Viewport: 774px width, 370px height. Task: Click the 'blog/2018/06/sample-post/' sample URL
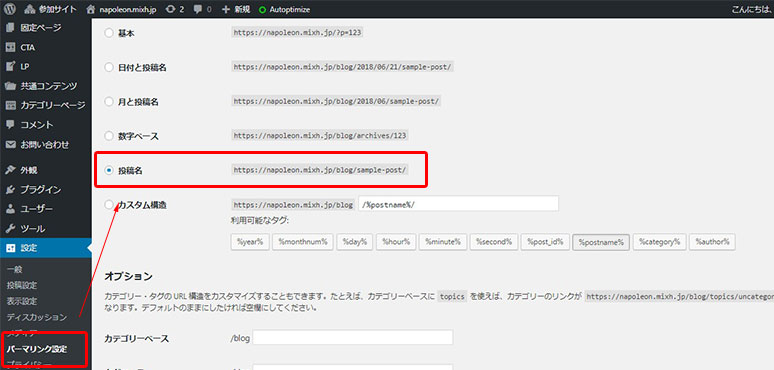(x=336, y=101)
